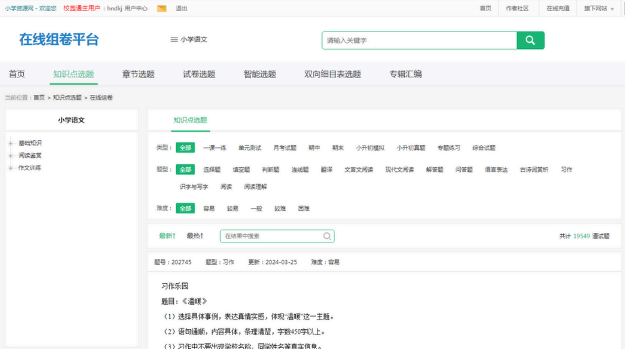The width and height of the screenshot is (625, 364).
Task: Filter type by 期中
Action: (x=314, y=148)
